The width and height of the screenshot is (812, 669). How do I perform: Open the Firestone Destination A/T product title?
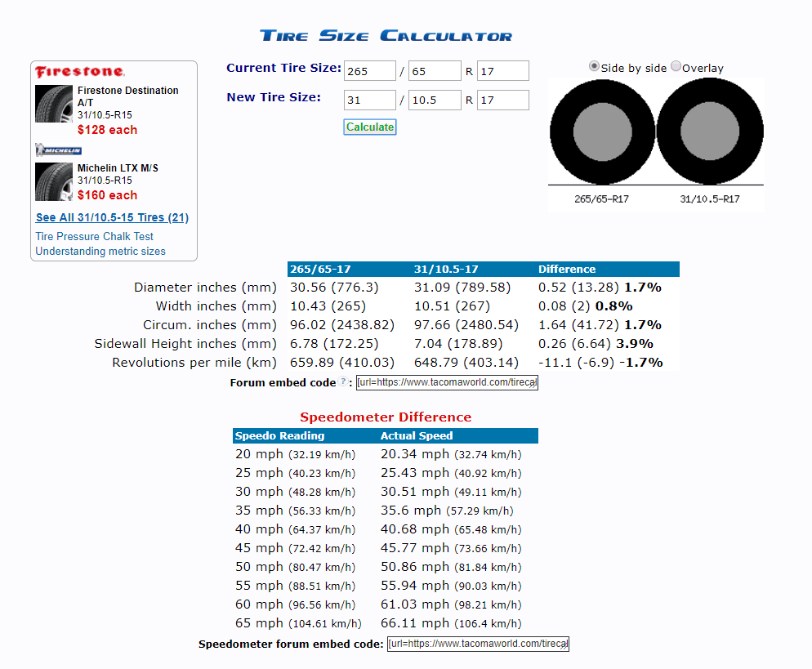coord(128,96)
